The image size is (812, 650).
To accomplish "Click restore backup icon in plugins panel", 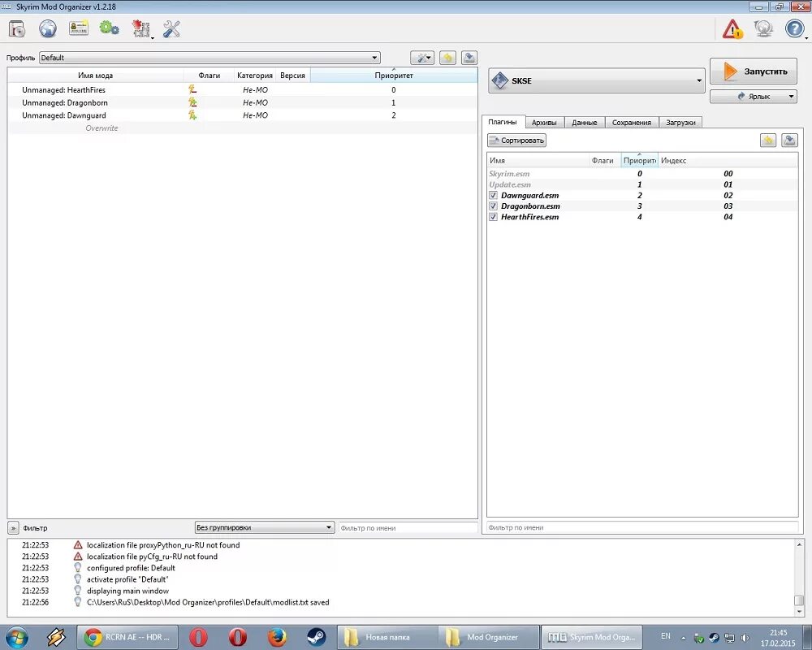I will pyautogui.click(x=768, y=140).
